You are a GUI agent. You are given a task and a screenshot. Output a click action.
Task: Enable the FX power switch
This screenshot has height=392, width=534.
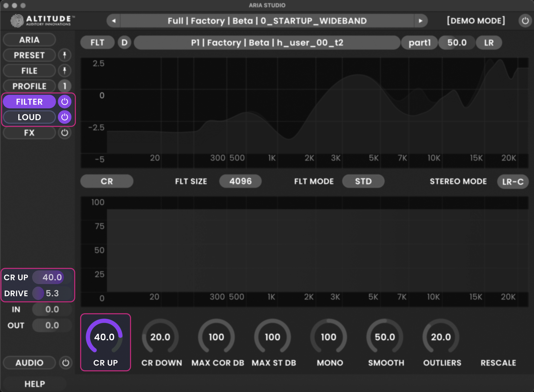(x=64, y=133)
